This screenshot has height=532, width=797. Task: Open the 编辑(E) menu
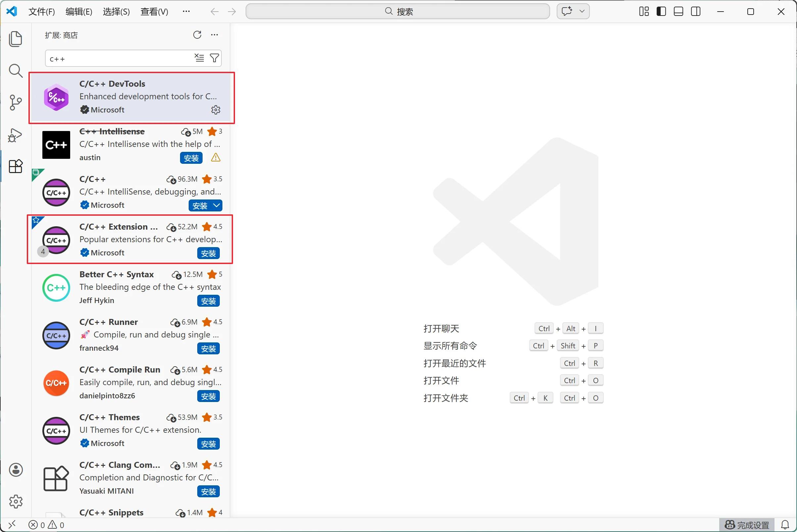79,12
